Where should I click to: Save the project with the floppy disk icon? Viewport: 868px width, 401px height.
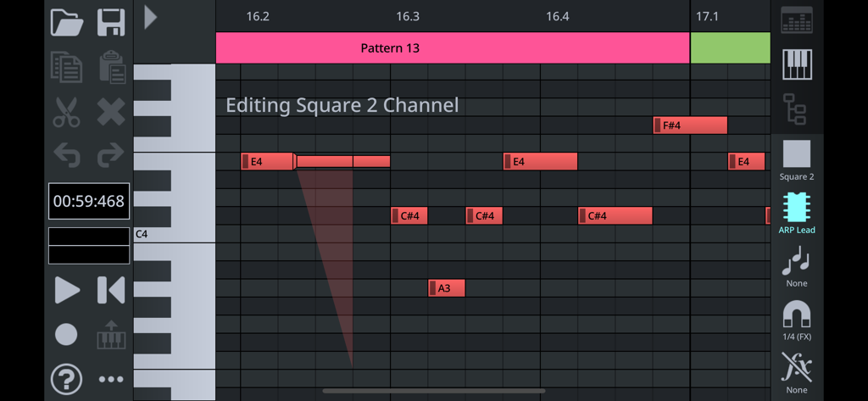click(x=111, y=22)
